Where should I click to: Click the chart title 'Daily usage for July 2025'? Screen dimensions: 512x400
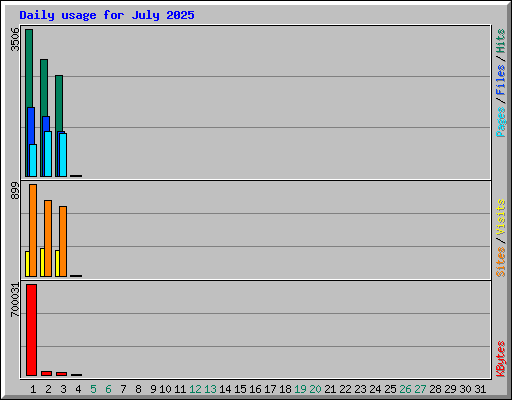click(107, 15)
